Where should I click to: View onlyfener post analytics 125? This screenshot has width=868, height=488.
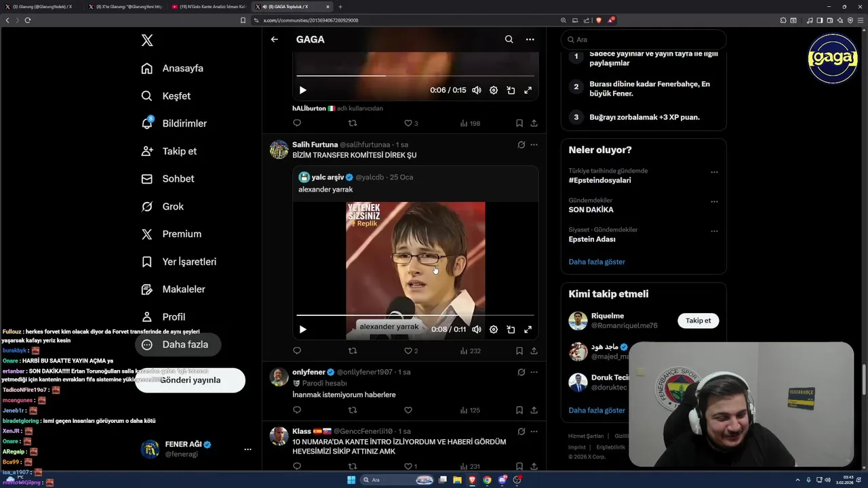click(470, 410)
